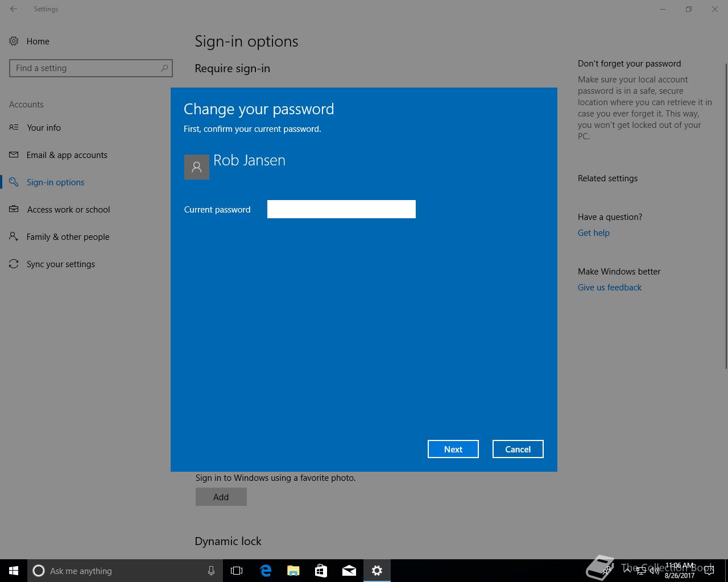Click the Don't forget your password heading
Image resolution: width=728 pixels, height=582 pixels.
click(x=629, y=64)
